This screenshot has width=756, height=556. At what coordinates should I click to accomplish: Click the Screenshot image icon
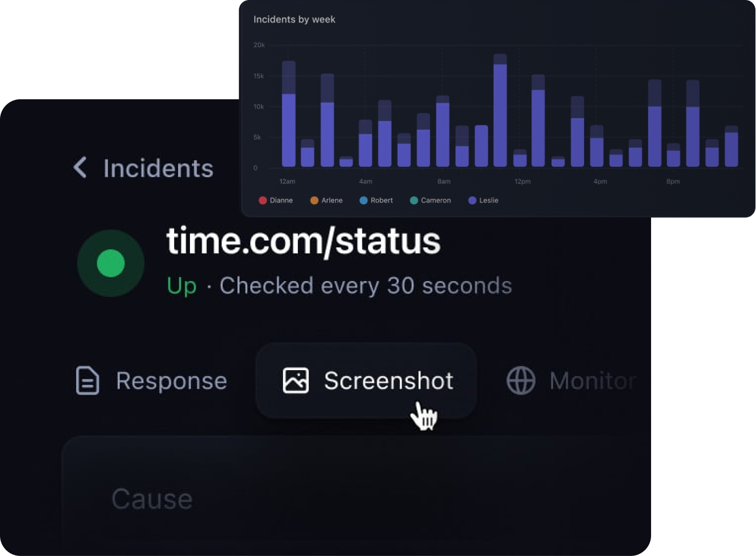tap(296, 380)
